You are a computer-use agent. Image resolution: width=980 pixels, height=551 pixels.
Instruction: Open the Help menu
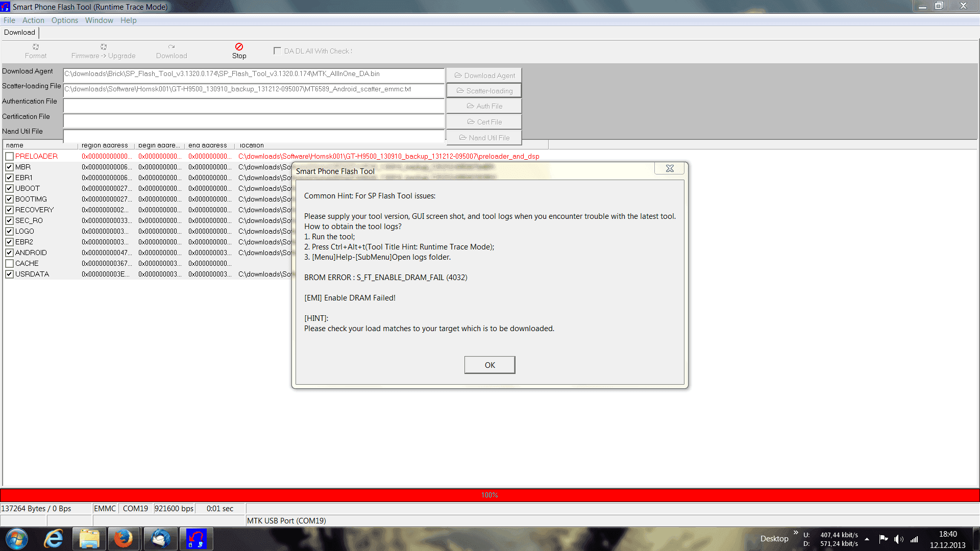pos(129,20)
